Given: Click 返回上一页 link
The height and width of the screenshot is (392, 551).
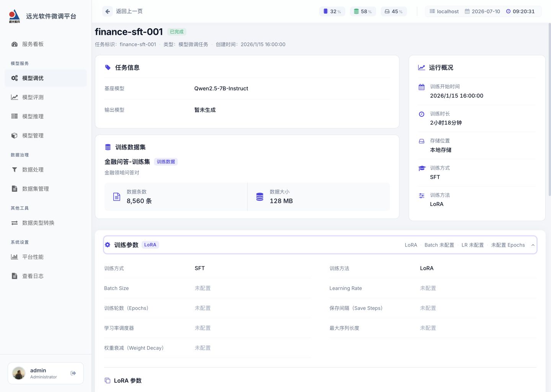Looking at the screenshot, I should click(129, 11).
